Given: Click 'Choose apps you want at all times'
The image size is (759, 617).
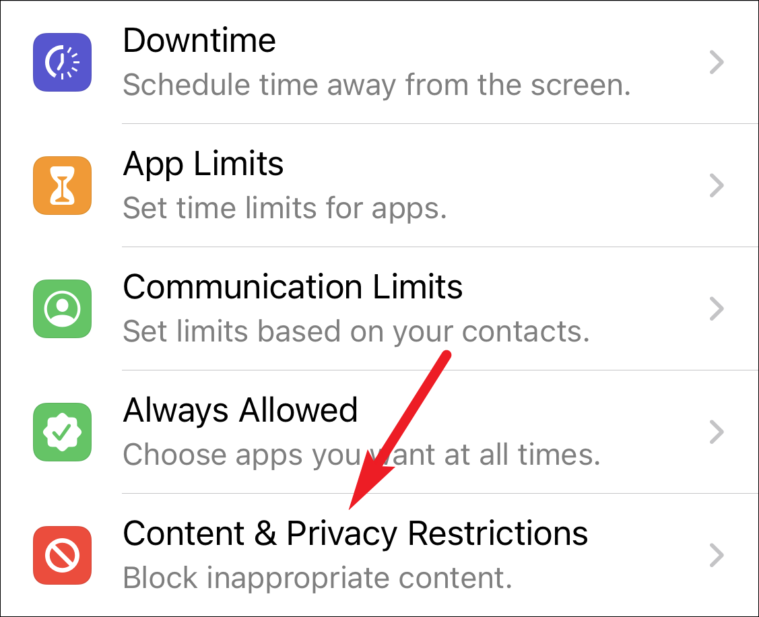Looking at the screenshot, I should coord(362,455).
